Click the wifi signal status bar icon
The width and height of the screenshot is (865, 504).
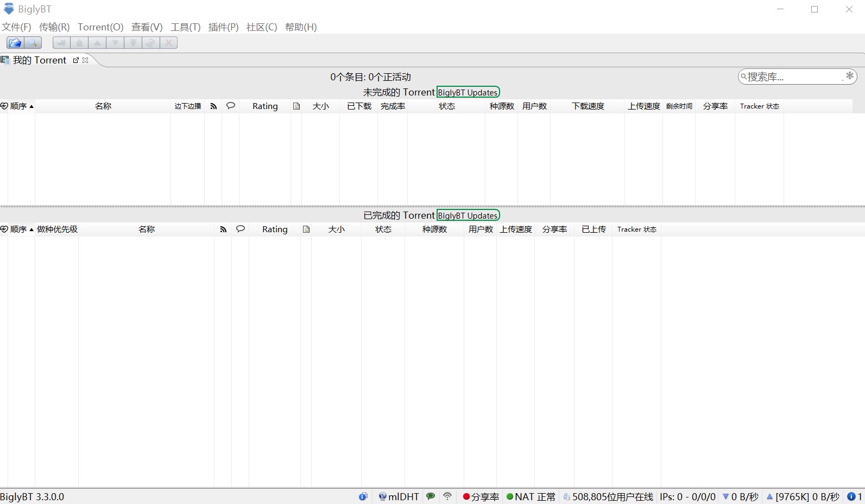coord(447,496)
